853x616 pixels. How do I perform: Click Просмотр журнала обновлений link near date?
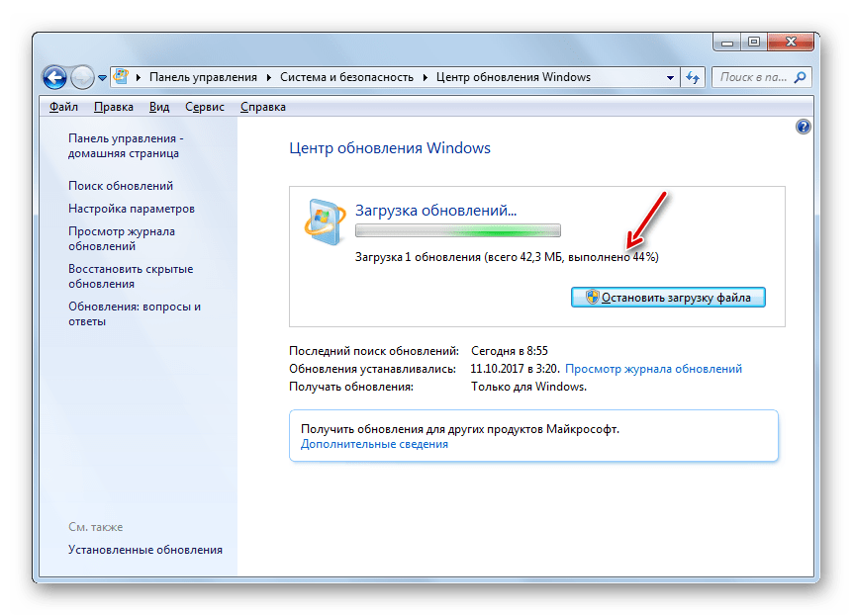653,369
